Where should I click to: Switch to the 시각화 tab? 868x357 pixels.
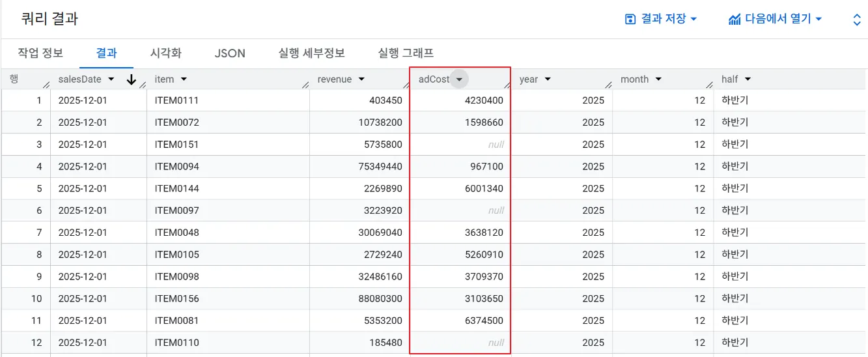[x=165, y=53]
